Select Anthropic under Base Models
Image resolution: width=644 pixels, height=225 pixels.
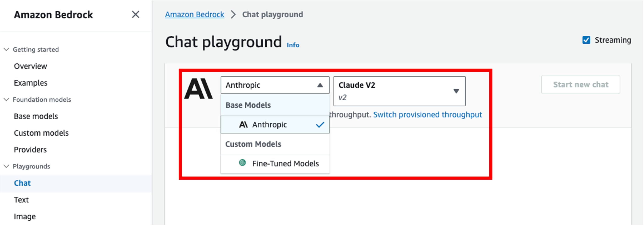tap(275, 124)
